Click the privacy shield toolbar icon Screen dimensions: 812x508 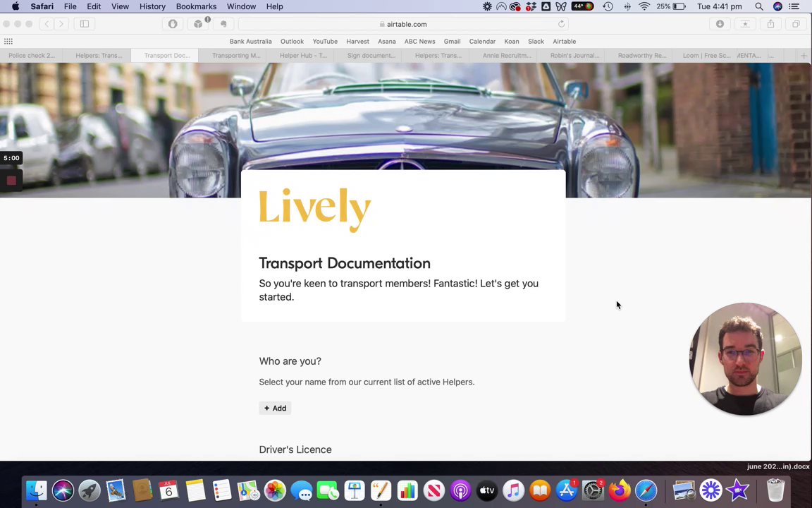coord(173,24)
